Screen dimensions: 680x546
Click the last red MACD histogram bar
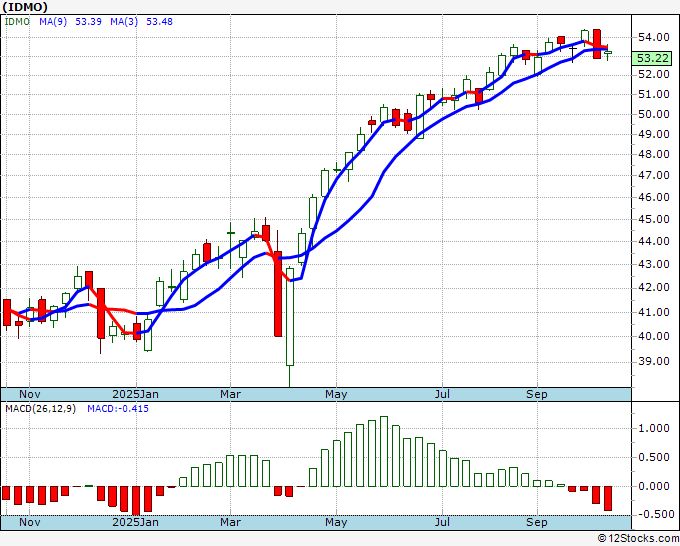(608, 498)
